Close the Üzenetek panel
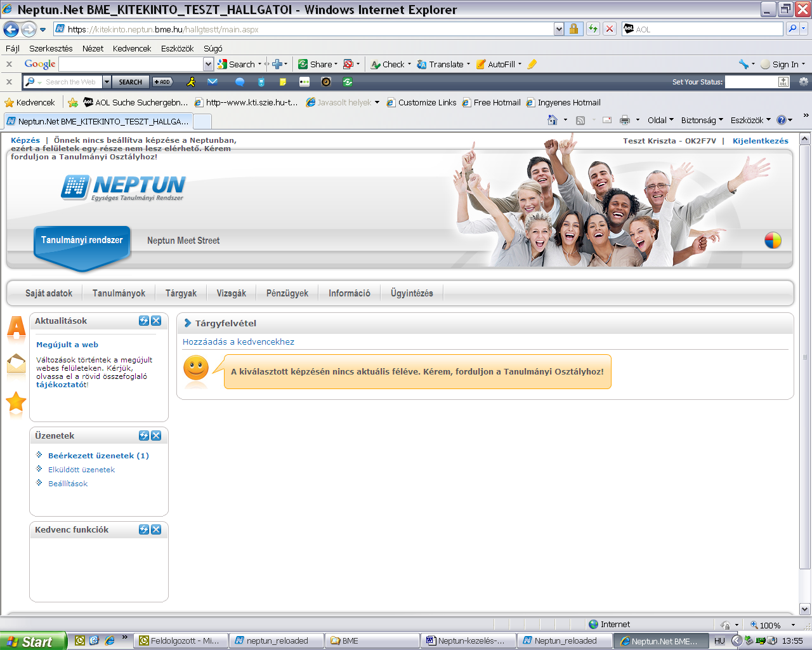This screenshot has width=812, height=650. click(156, 436)
